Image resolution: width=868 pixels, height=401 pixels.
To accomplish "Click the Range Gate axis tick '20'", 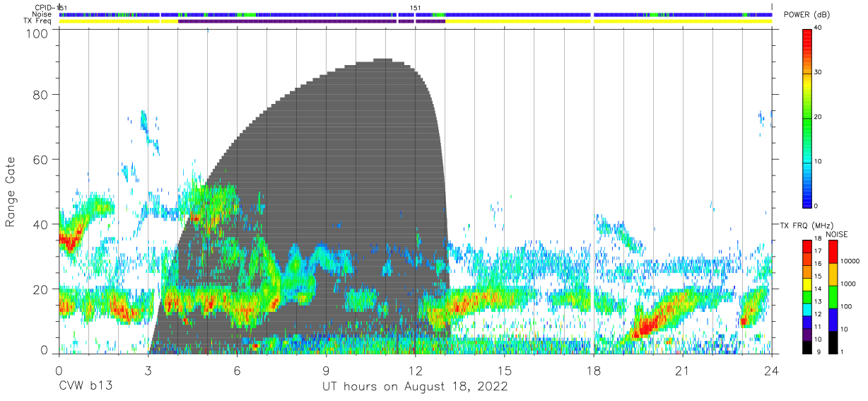I will tap(42, 289).
